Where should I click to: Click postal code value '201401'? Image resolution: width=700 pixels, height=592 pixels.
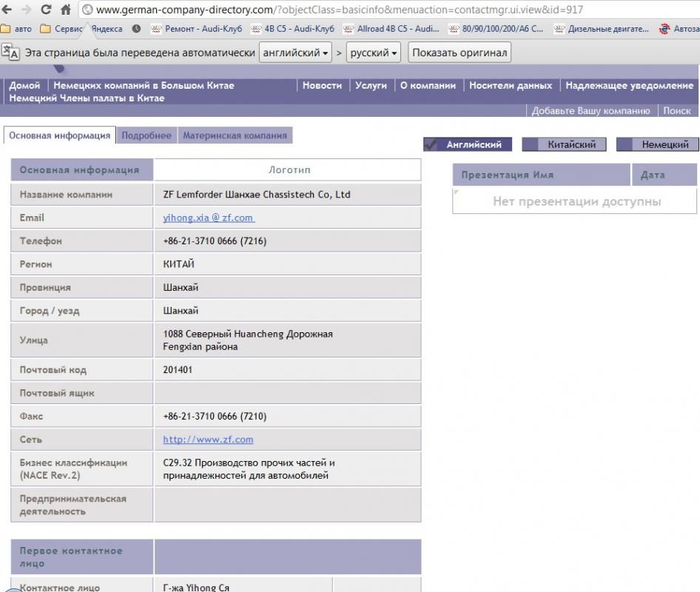(178, 370)
